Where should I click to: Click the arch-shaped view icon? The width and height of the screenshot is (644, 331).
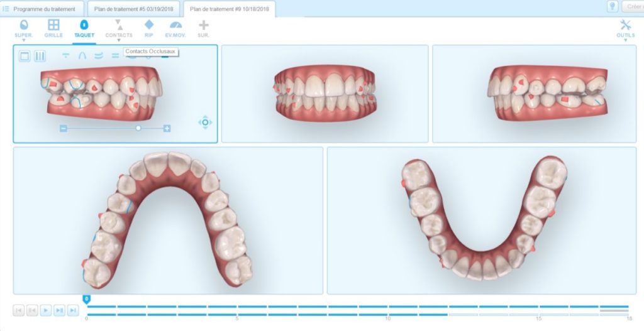coord(82,56)
